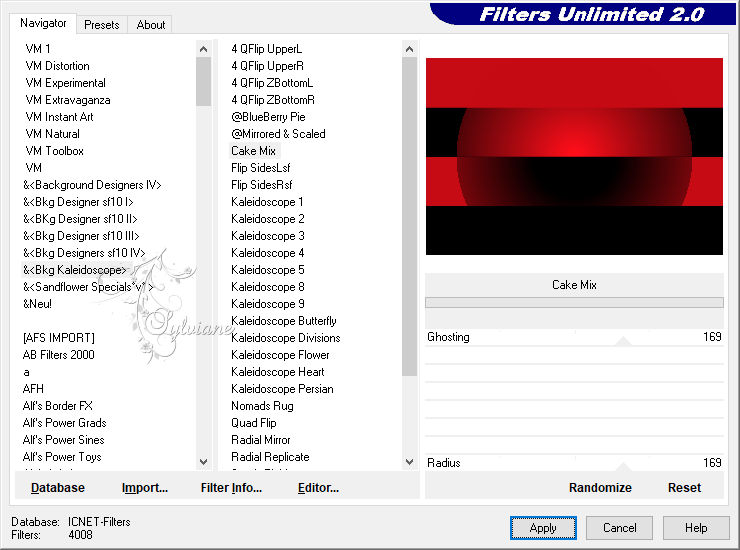
Task: Select VM Experimental category
Action: point(66,83)
